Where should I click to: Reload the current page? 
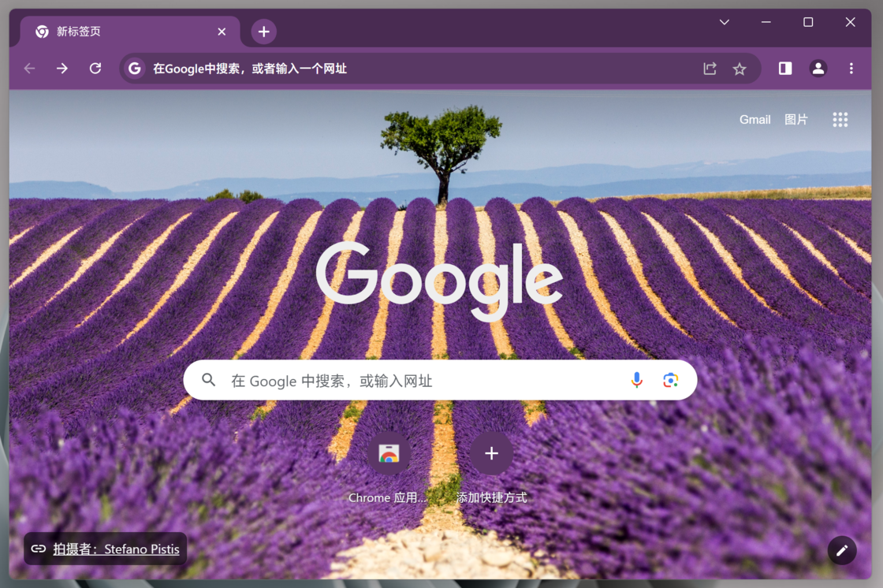[x=95, y=69]
